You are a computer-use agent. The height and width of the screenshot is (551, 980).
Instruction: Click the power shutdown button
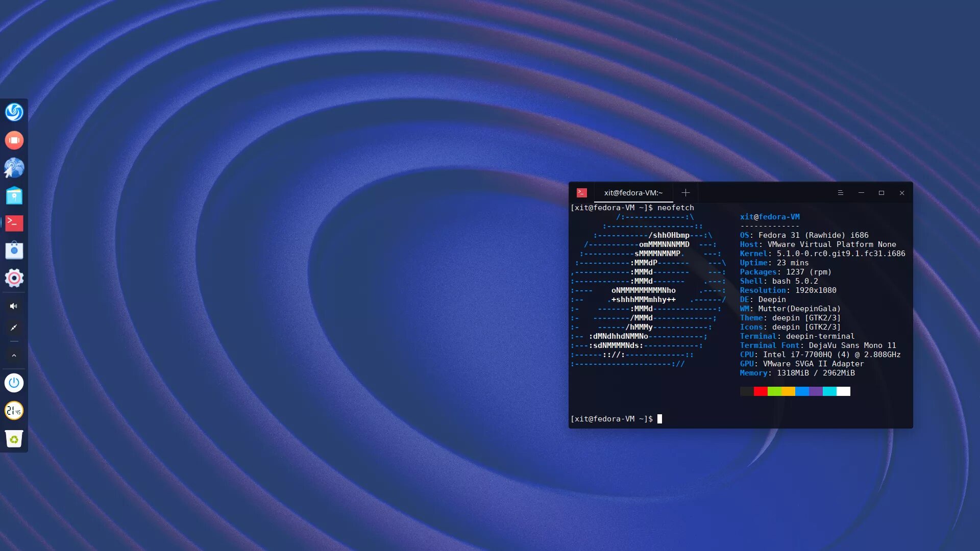click(14, 383)
